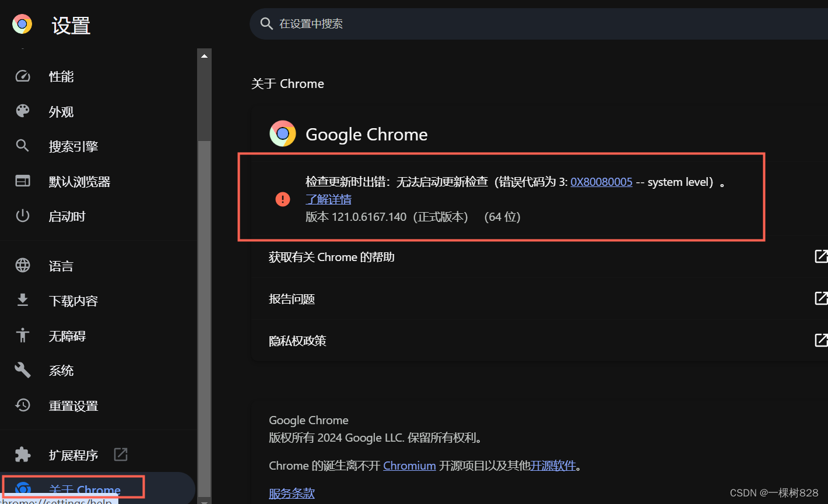The height and width of the screenshot is (504, 828).
Task: Click sidebar scrollbar up arrow
Action: [x=204, y=56]
